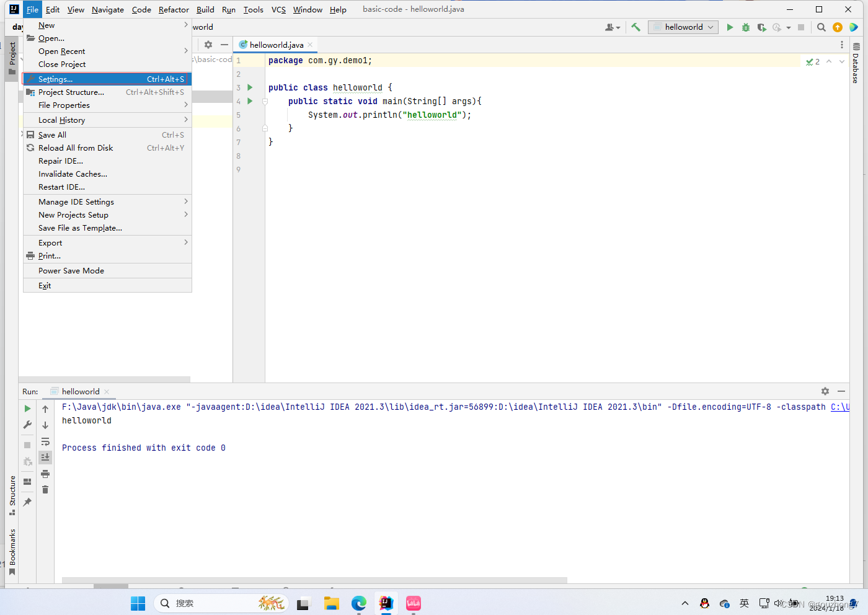Toggle the Structure tool window
This screenshot has width=868, height=615.
12,495
